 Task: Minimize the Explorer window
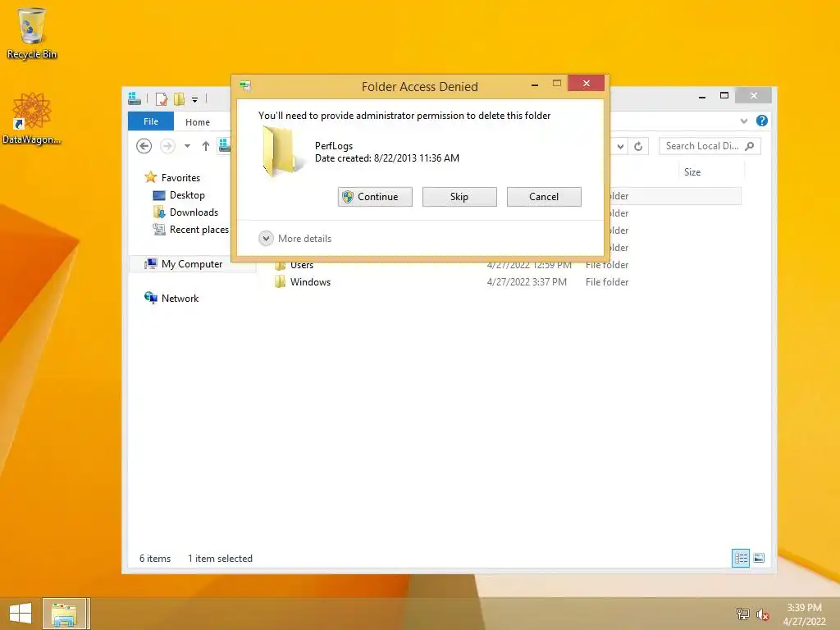click(x=702, y=96)
